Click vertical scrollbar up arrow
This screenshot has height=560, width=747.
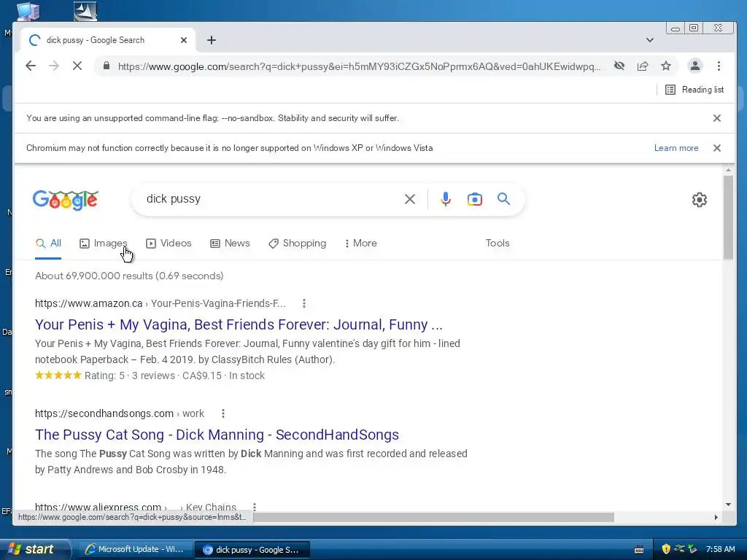[728, 169]
